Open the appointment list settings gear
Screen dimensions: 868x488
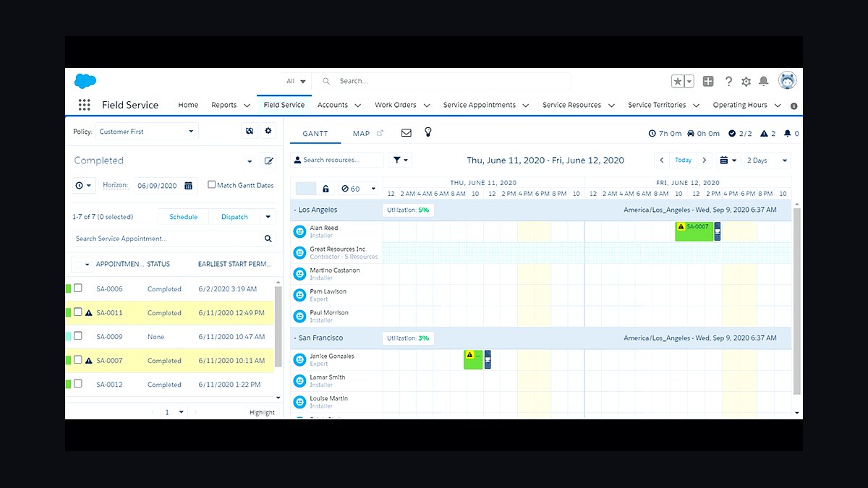(269, 131)
